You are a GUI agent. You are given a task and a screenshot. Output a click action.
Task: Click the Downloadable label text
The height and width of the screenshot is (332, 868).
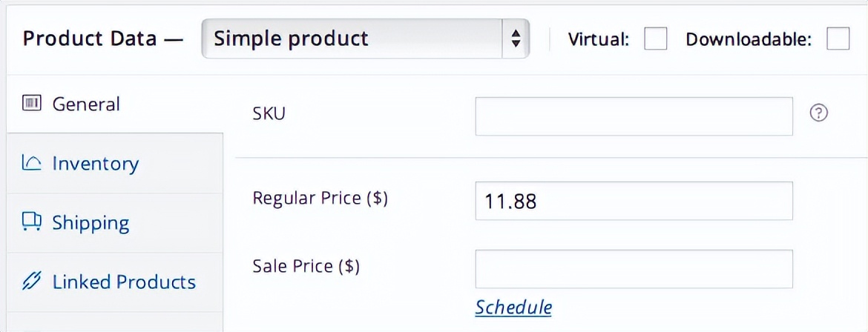[x=749, y=39]
